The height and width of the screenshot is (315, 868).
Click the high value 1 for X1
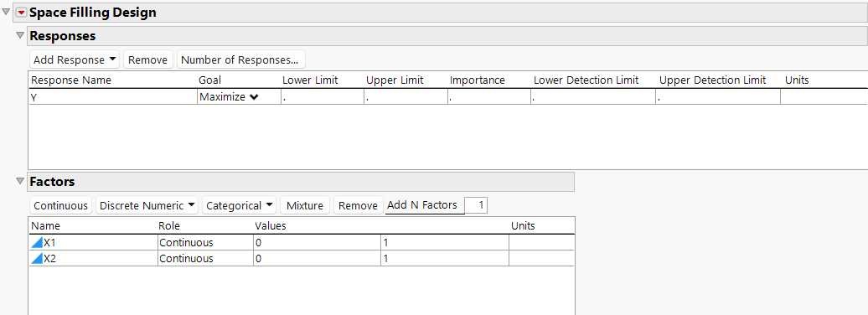point(445,242)
